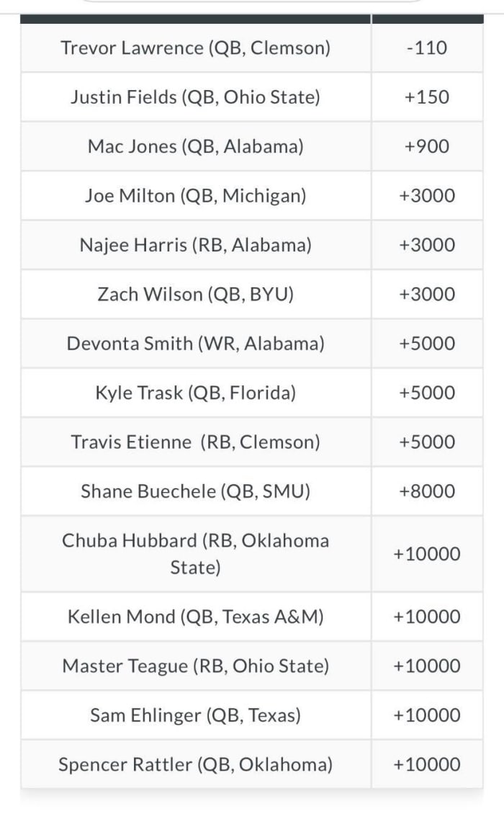Image resolution: width=504 pixels, height=819 pixels.
Task: Select the +900 odds for Mac Jones
Action: point(427,147)
